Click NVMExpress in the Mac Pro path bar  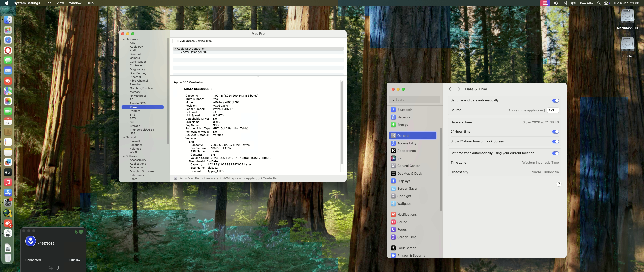click(232, 178)
